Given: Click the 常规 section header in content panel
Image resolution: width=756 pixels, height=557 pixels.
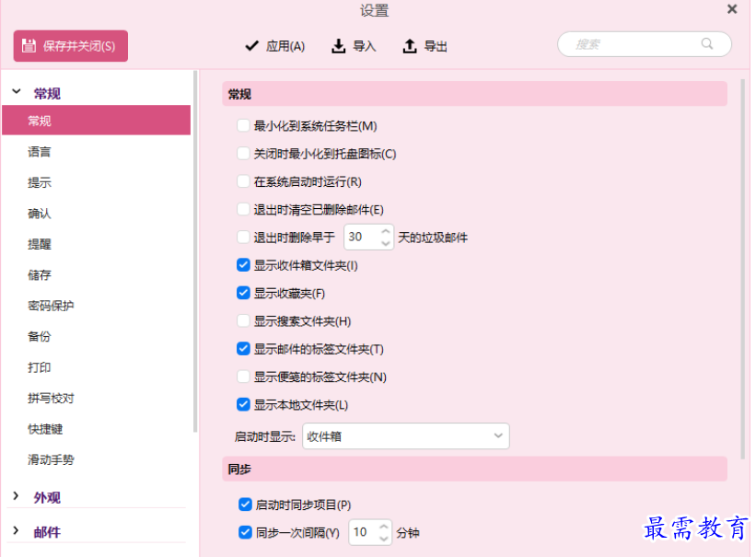Looking at the screenshot, I should [x=474, y=94].
